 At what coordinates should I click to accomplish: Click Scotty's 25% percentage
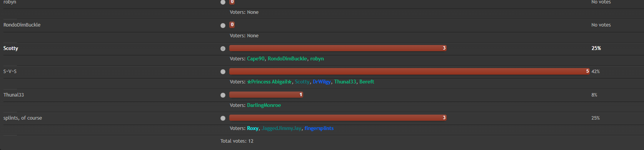(596, 48)
